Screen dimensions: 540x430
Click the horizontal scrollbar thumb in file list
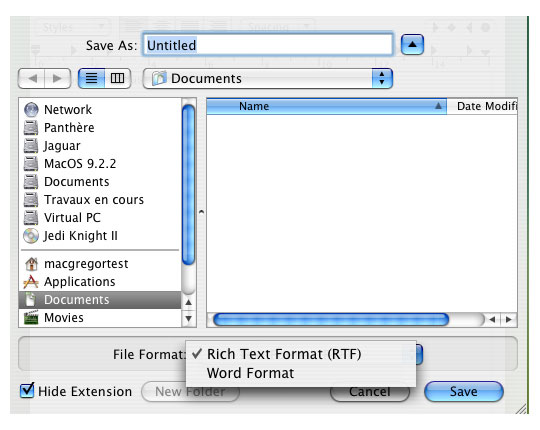point(331,319)
